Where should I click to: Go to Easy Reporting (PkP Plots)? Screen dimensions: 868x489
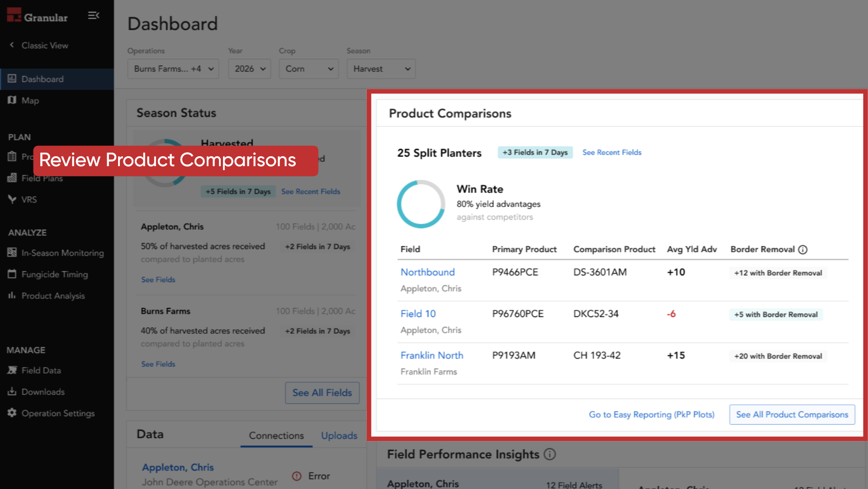tap(651, 415)
